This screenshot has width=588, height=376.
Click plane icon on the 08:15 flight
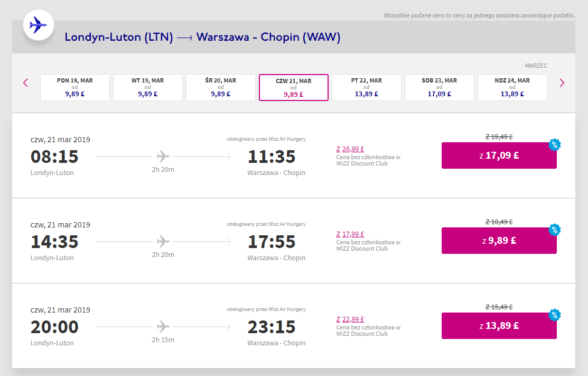[163, 157]
